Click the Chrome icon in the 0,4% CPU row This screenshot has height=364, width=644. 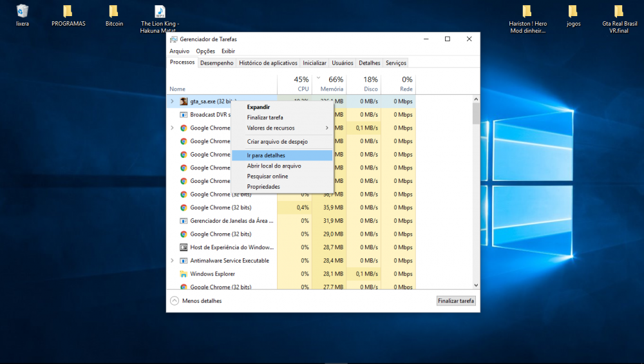tap(184, 207)
